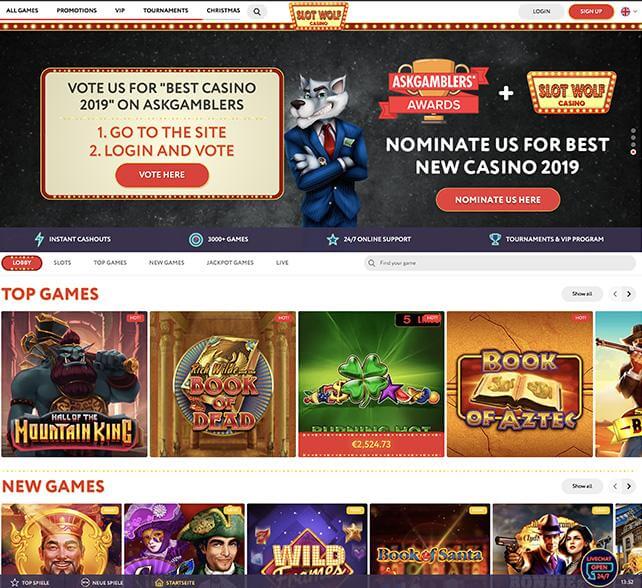Open the Live Chat 24/7 badge
642x588 pixels.
click(x=599, y=567)
